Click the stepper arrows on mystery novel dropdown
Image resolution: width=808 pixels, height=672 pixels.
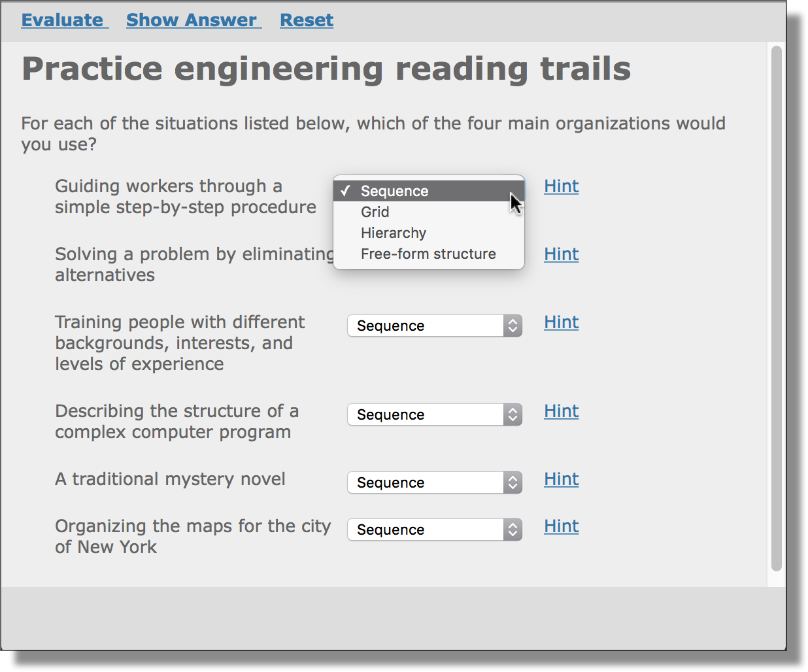point(513,482)
